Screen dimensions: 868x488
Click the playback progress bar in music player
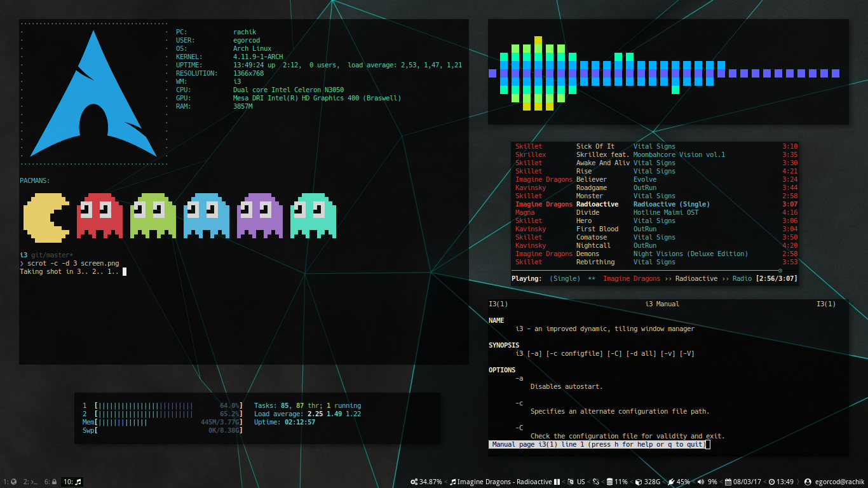(x=656, y=270)
